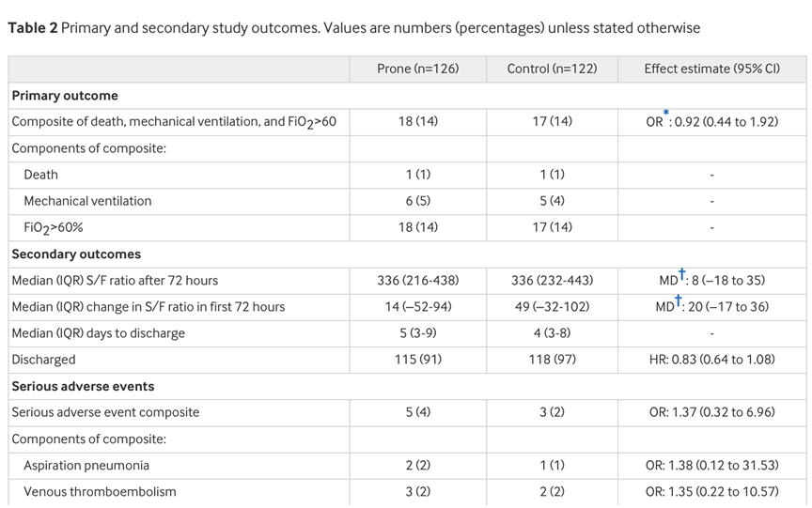The width and height of the screenshot is (812, 508).
Task: Select the Control (n=122) column header
Action: (x=552, y=69)
